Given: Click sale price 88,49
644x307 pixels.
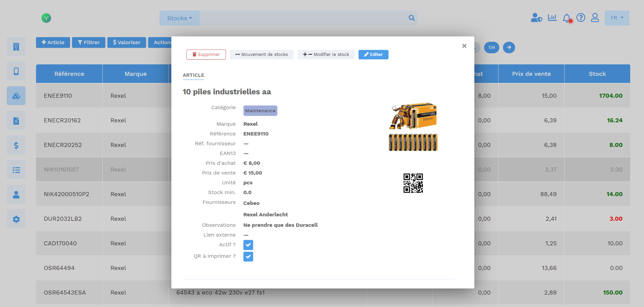Looking at the screenshot, I should (548, 194).
